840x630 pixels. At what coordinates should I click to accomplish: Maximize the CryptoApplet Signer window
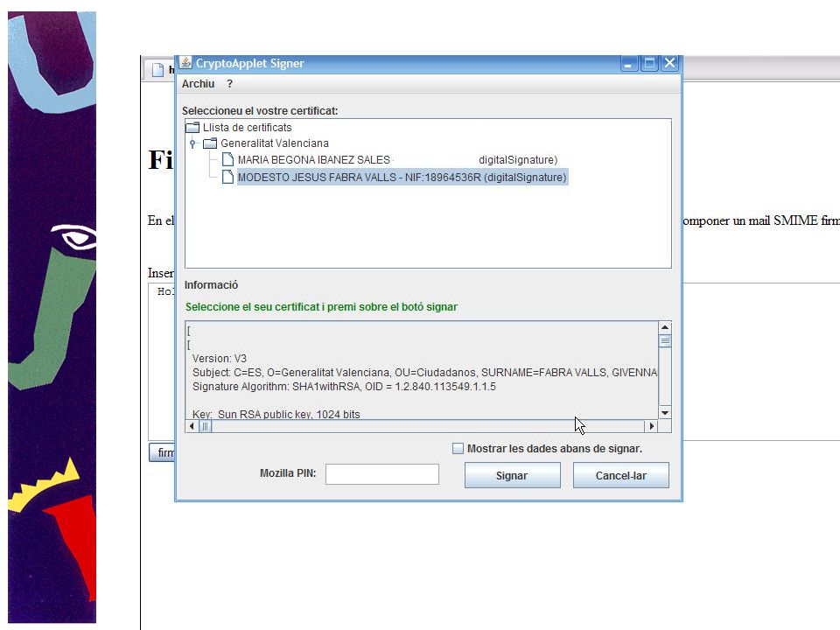click(x=649, y=63)
